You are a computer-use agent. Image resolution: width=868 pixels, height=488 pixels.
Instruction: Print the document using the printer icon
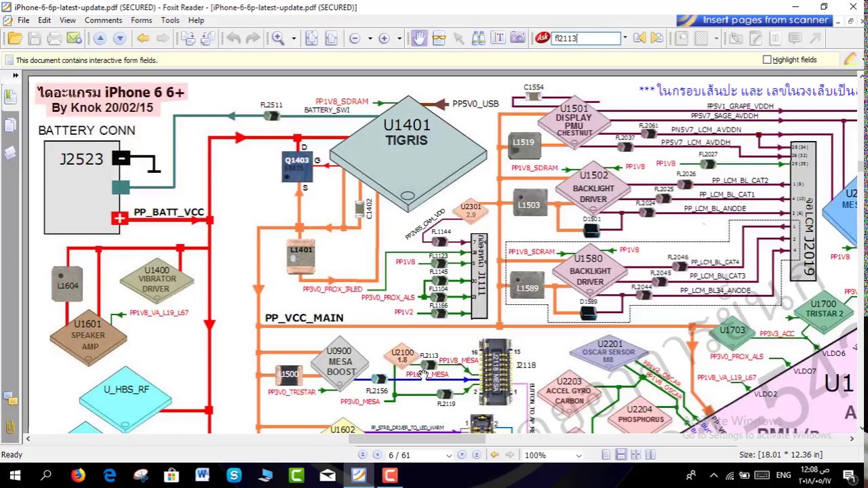click(54, 39)
